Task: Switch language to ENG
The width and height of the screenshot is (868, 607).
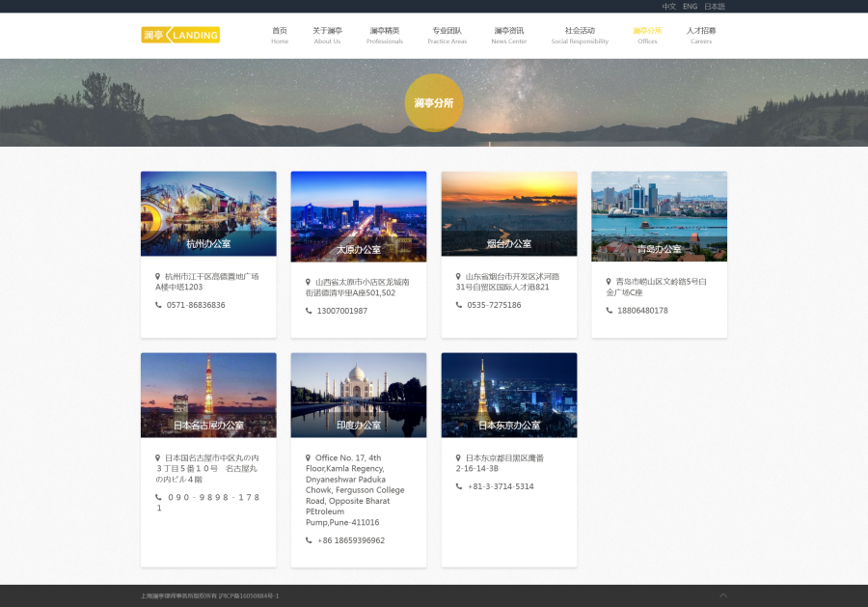Action: (690, 7)
